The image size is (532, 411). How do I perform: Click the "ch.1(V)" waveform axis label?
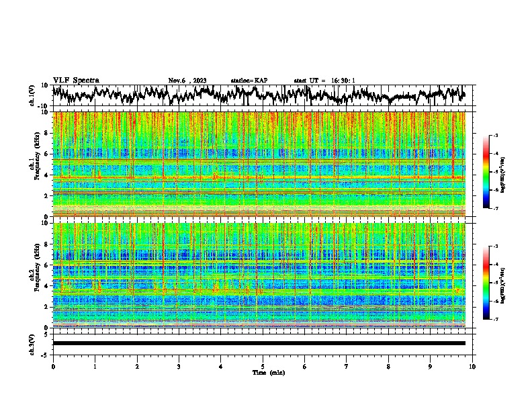[32, 95]
